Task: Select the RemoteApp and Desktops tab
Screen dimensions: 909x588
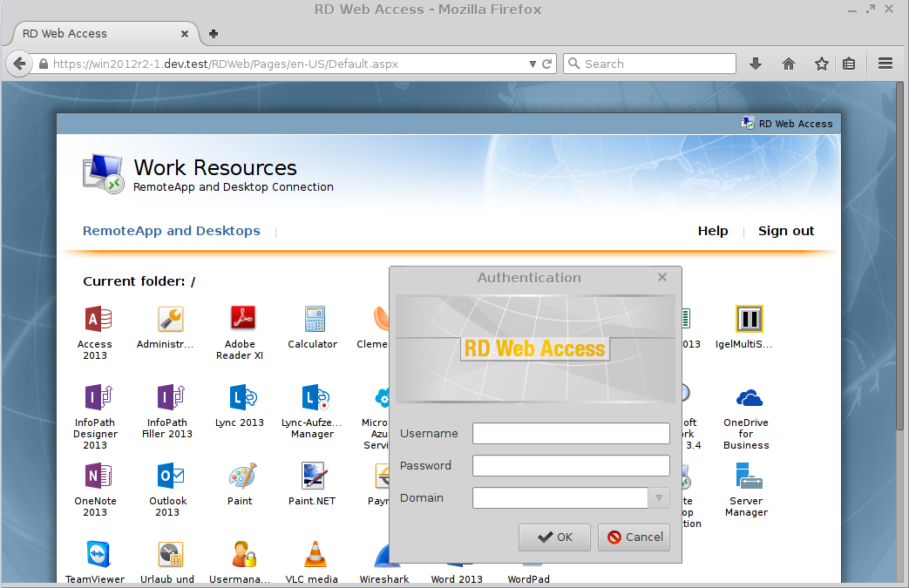Action: tap(171, 231)
